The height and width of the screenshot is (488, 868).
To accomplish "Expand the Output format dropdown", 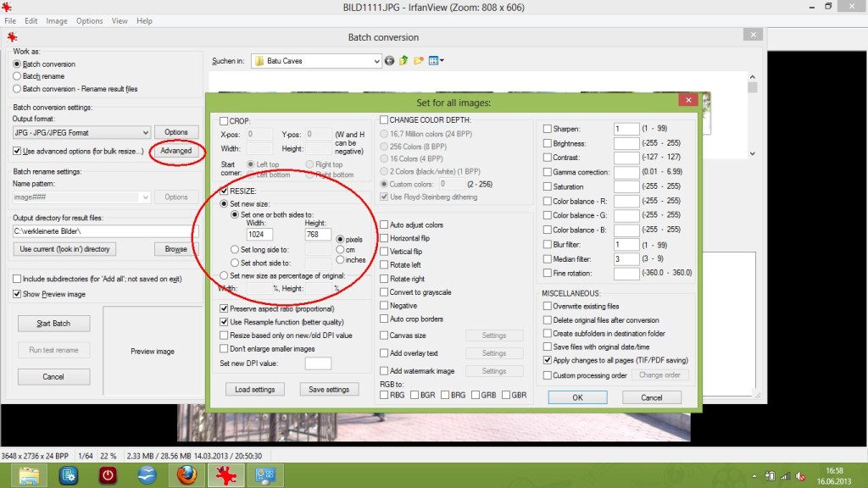I will coord(145,133).
